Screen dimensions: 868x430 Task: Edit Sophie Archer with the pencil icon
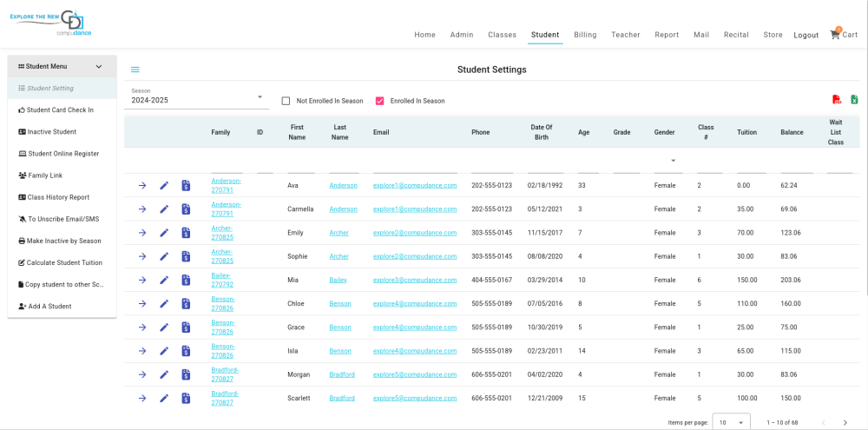(x=164, y=256)
